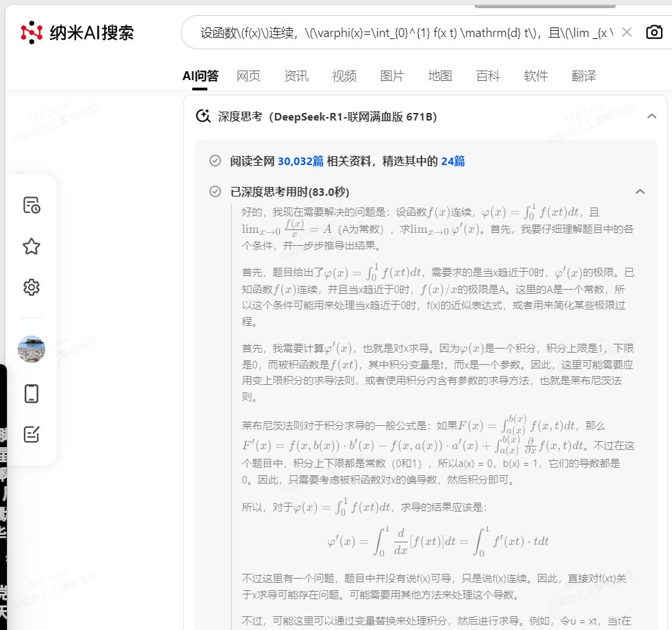This screenshot has width=672, height=630.
Task: Click the 深度思考 magnifier sparkle icon
Action: [203, 116]
